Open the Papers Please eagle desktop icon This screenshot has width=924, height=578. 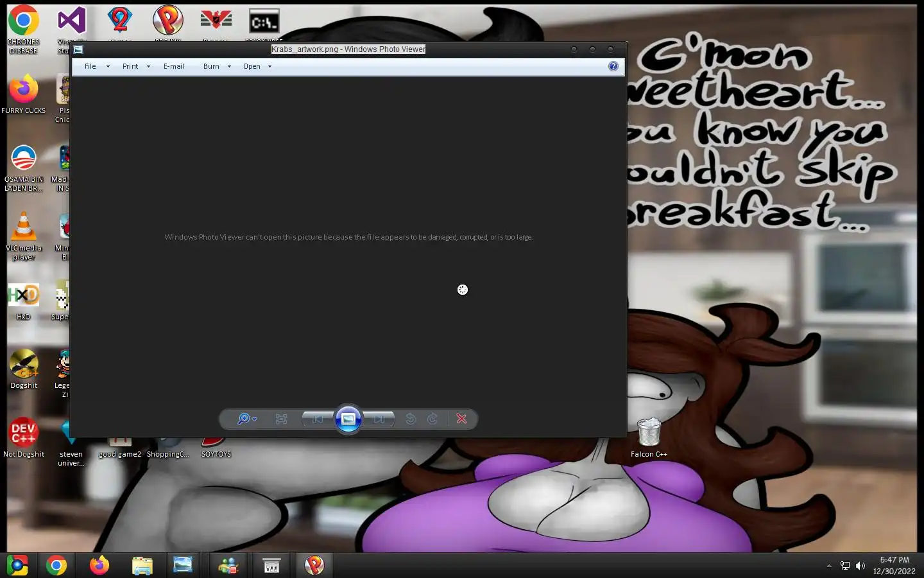point(216,21)
